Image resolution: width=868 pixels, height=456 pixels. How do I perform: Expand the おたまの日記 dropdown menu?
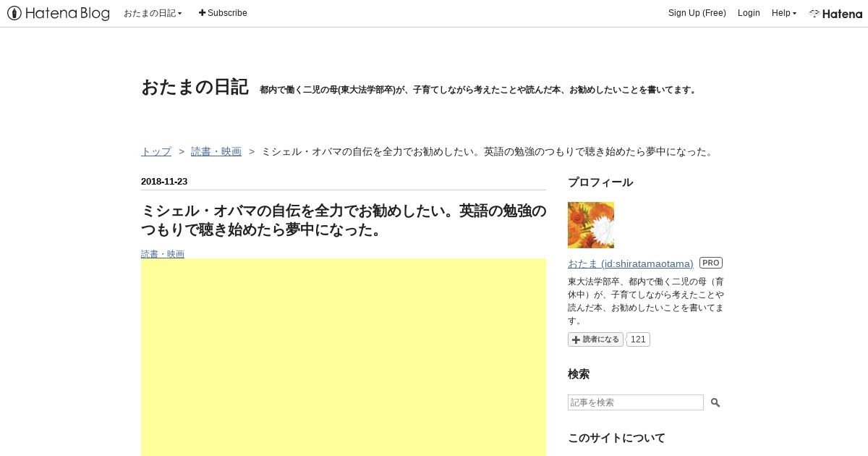(153, 13)
